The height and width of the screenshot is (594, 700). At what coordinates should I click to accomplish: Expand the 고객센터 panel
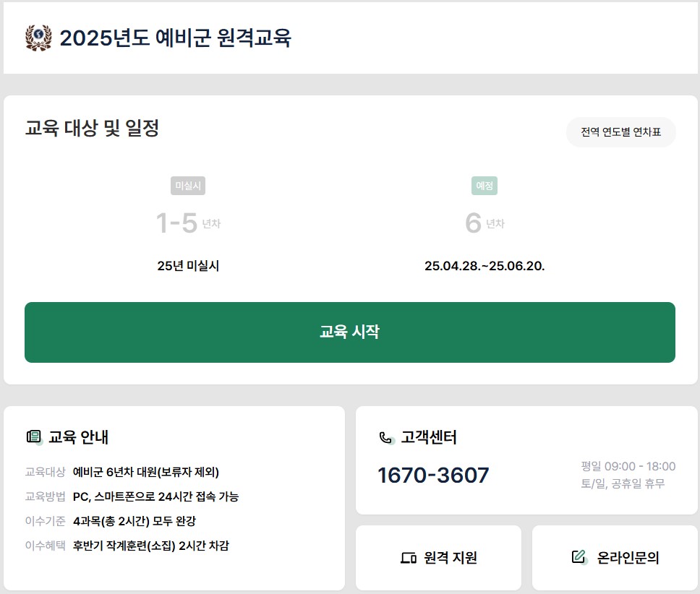(419, 438)
